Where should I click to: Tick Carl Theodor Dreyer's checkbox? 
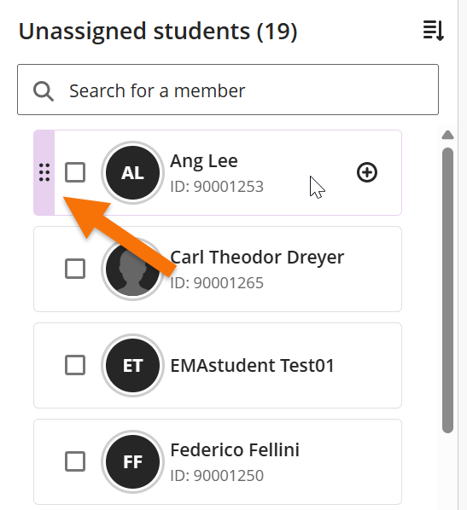point(75,269)
